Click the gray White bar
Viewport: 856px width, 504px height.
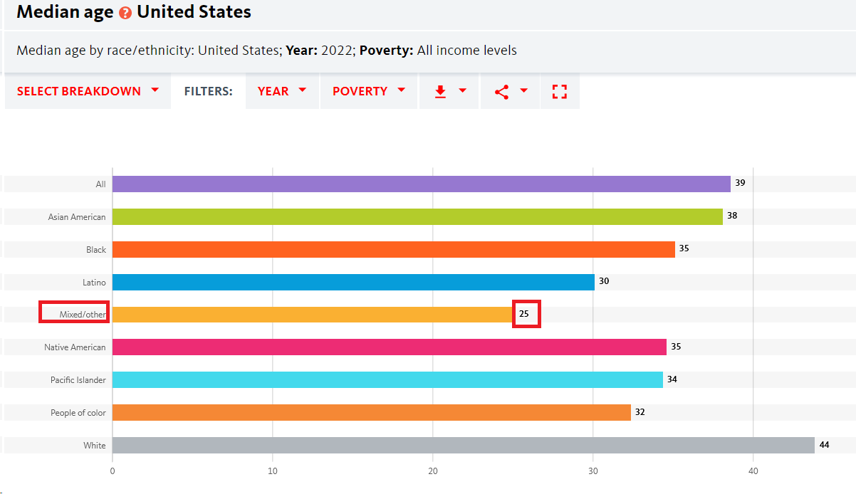point(464,445)
